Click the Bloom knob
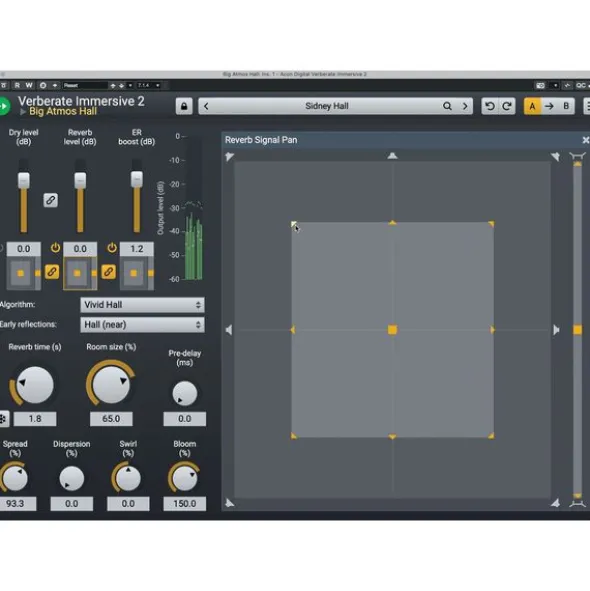This screenshot has height=591, width=590. click(x=184, y=478)
